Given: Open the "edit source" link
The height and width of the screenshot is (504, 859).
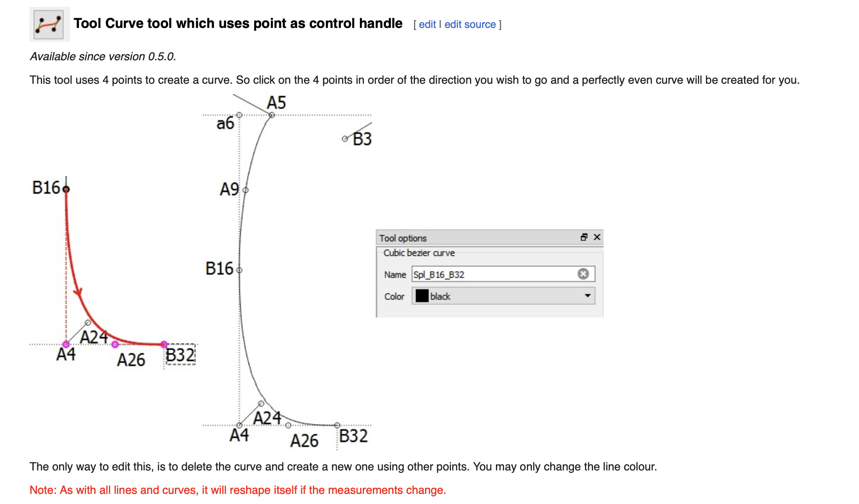Looking at the screenshot, I should click(x=470, y=25).
